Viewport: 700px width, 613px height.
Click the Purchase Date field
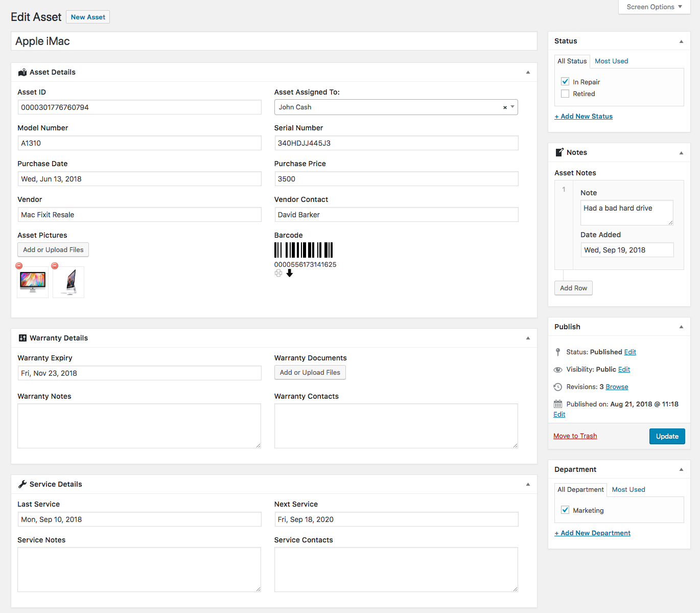click(x=139, y=179)
